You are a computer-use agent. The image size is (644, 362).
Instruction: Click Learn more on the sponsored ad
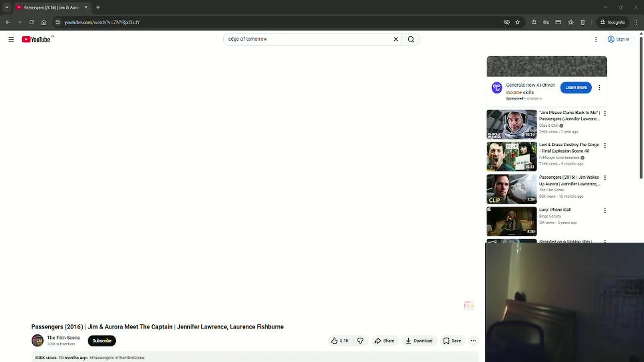coord(576,87)
